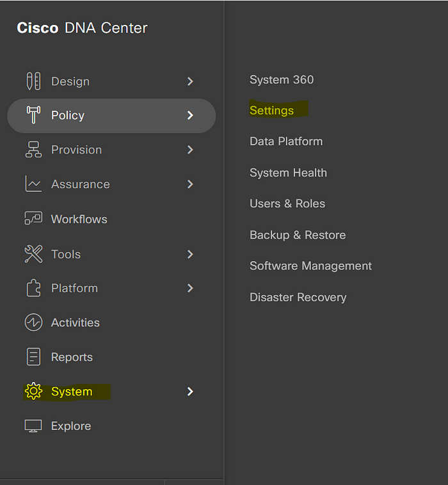
Task: Go to Activities
Action: tap(76, 322)
